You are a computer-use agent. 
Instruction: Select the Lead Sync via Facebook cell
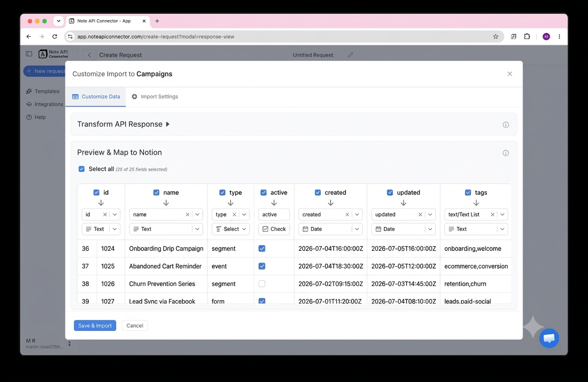click(166, 299)
